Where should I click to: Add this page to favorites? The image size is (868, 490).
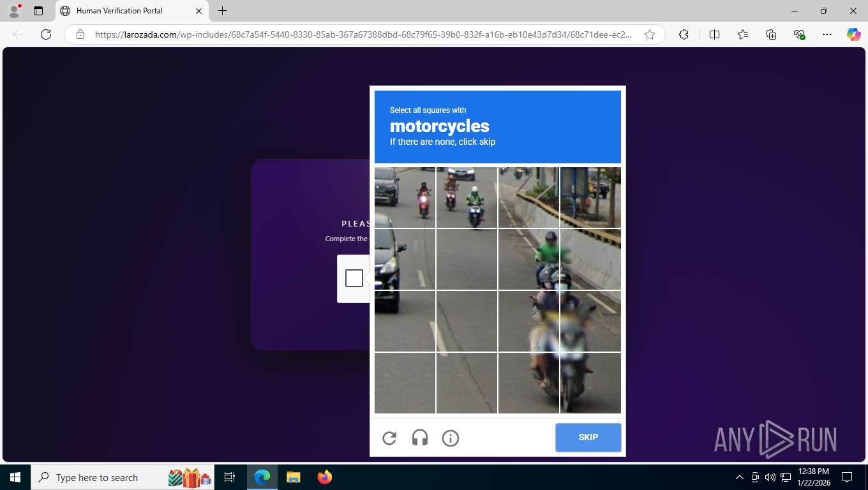click(x=650, y=34)
